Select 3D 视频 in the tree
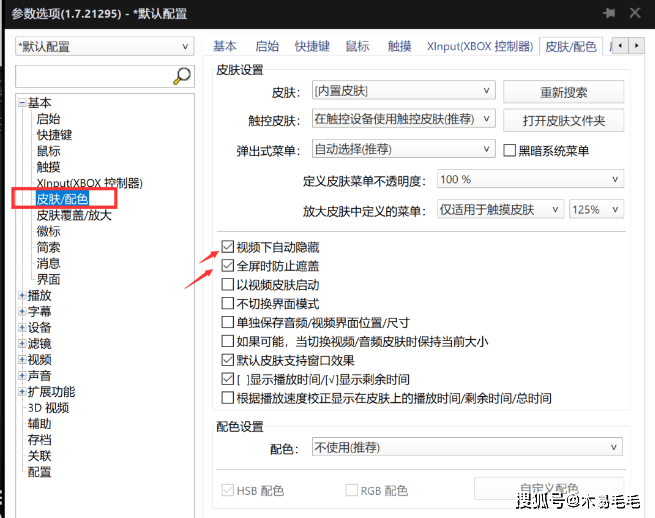Viewport: 655px width, 518px height. point(48,408)
